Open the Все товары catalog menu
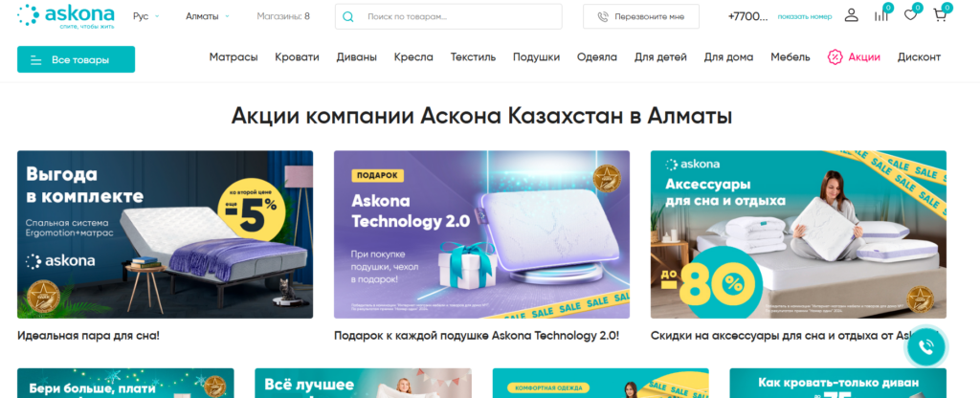980x398 pixels. pos(76,59)
